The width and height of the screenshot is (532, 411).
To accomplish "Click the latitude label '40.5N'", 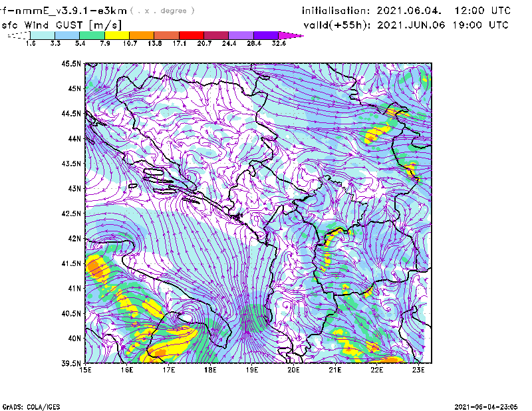I will [x=71, y=314].
